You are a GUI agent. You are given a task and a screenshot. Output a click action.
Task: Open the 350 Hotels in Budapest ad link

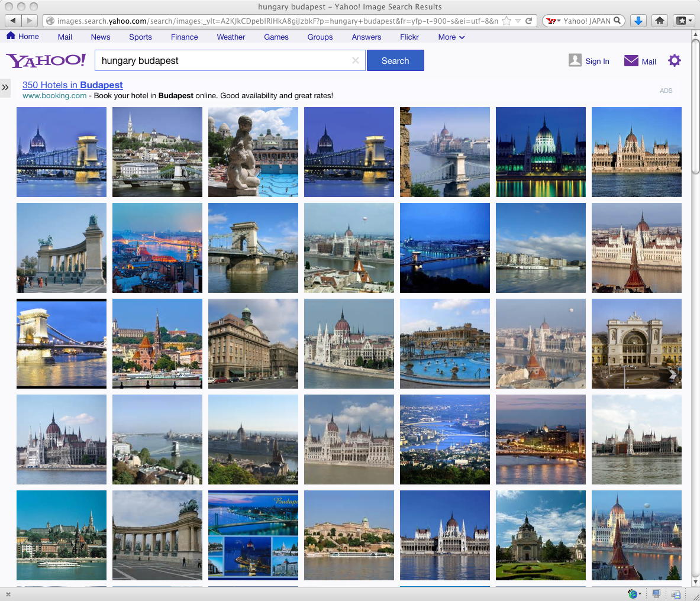pyautogui.click(x=72, y=85)
